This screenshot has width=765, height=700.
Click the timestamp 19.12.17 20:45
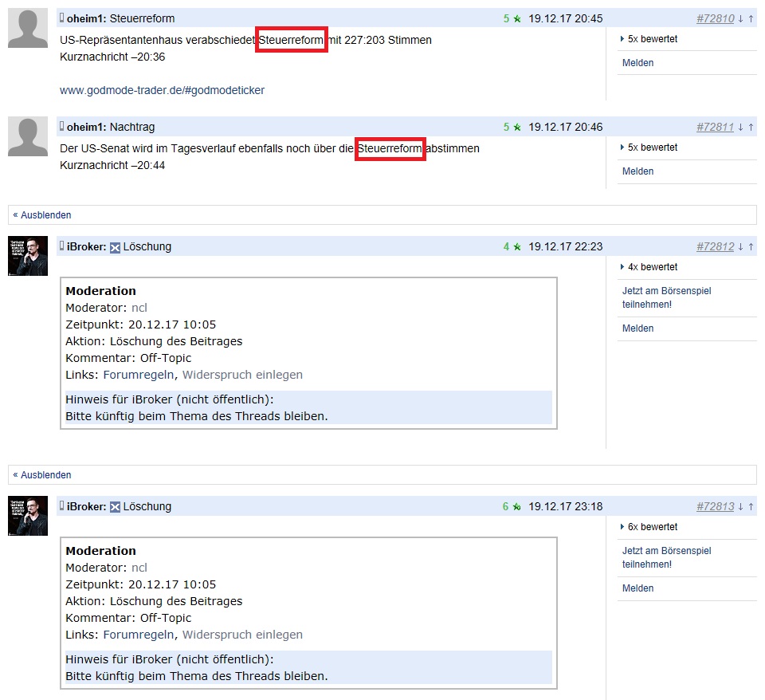pos(566,18)
